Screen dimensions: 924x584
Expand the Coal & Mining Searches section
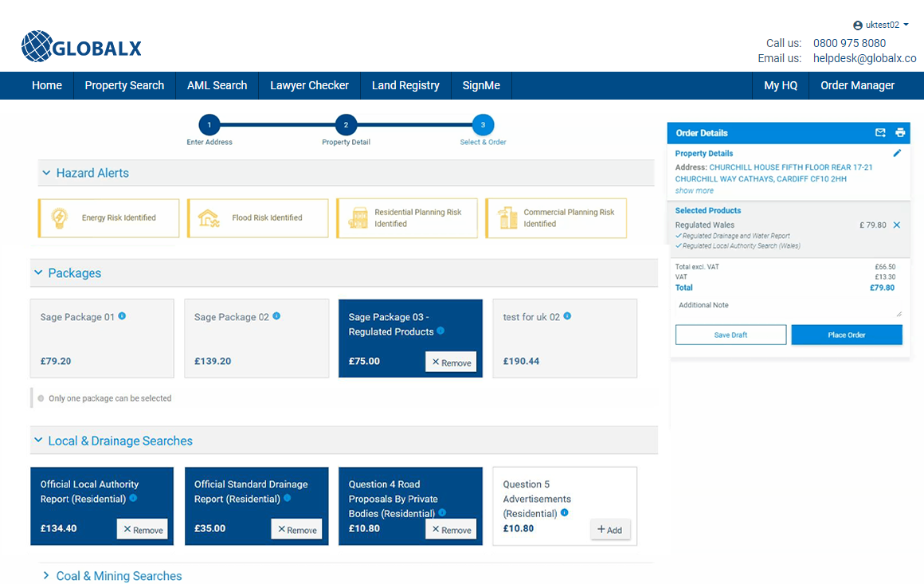(47, 575)
